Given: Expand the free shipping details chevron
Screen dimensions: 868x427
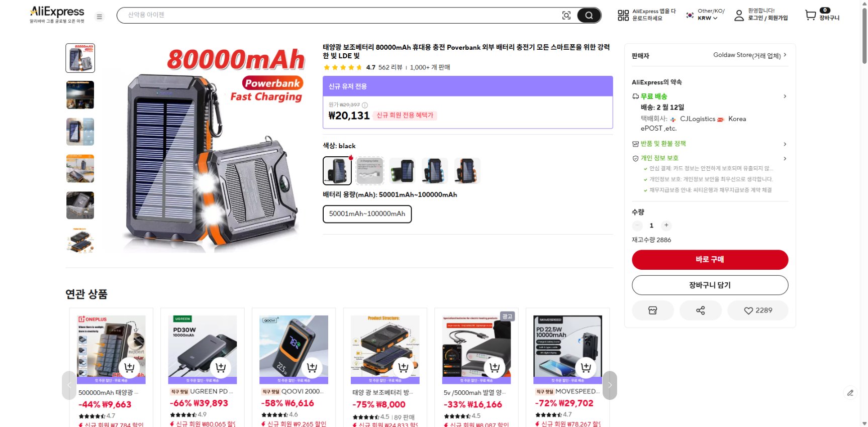Looking at the screenshot, I should point(785,96).
